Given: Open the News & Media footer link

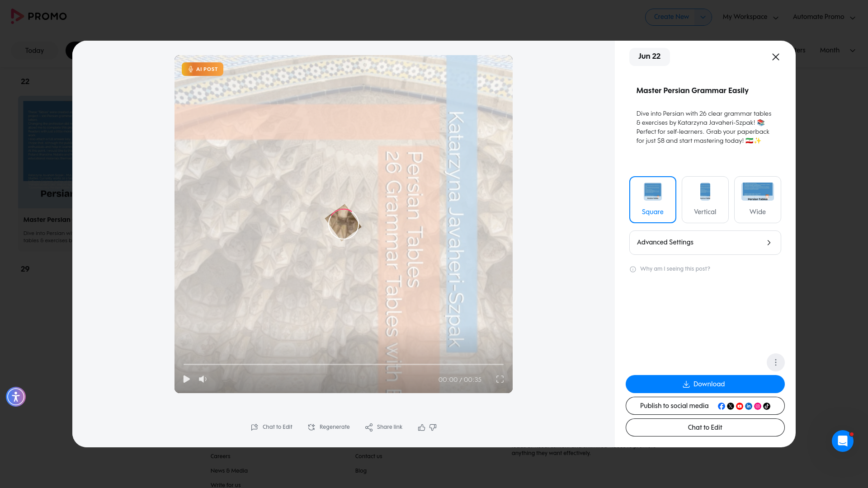Looking at the screenshot, I should (229, 471).
